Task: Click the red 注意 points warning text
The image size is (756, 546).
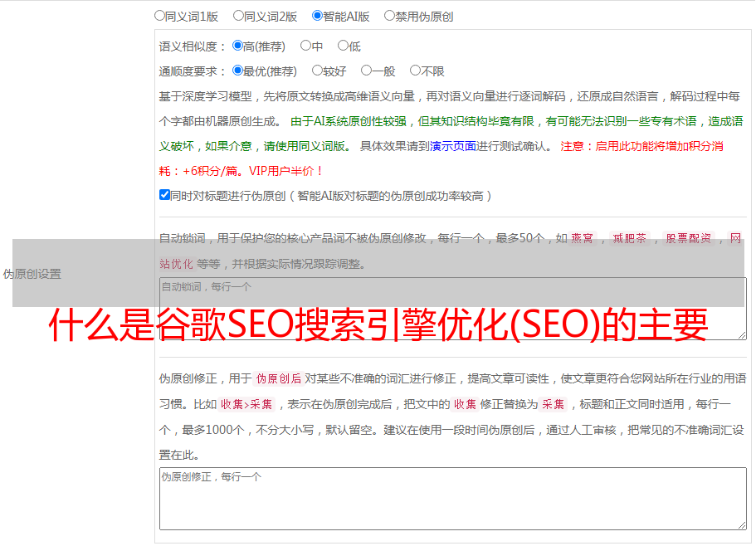Action: pos(441,158)
